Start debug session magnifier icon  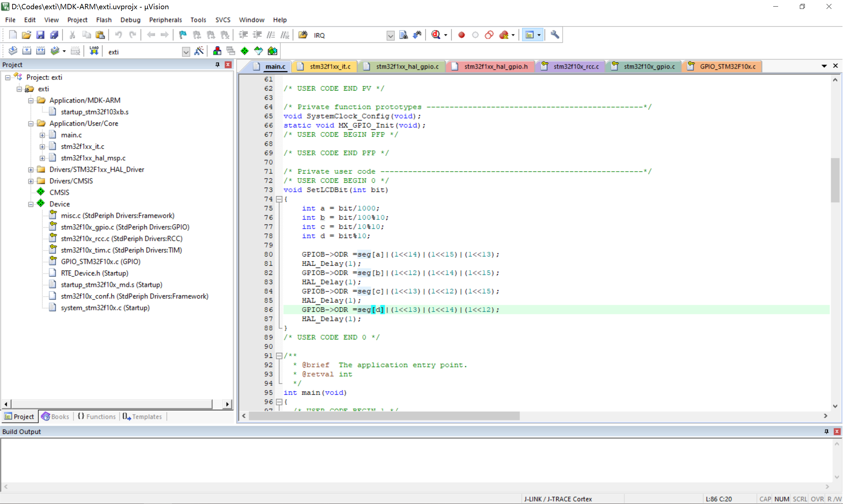click(436, 35)
